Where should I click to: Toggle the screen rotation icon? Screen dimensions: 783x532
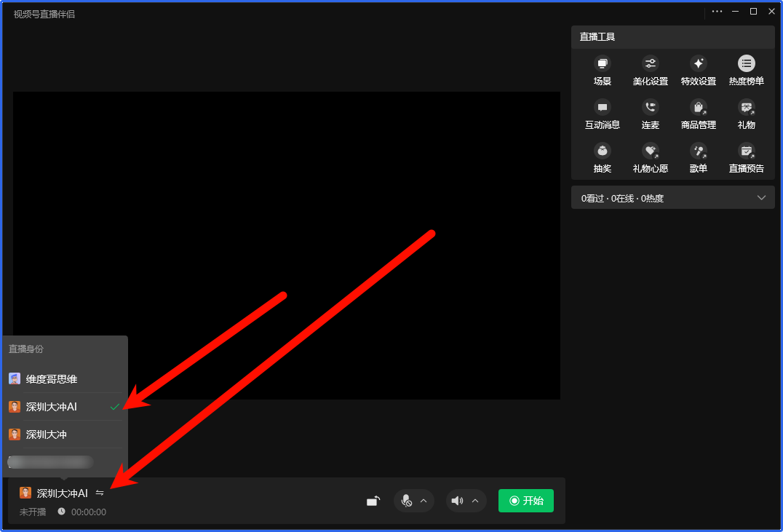click(x=373, y=501)
